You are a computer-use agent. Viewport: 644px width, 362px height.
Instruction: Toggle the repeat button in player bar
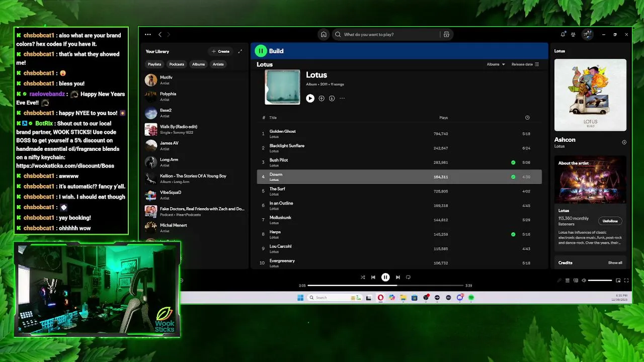(408, 277)
